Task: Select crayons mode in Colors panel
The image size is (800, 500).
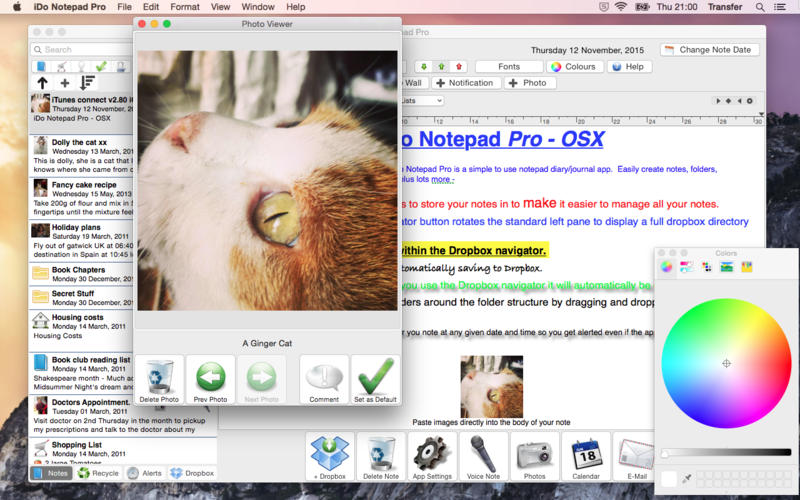Action: point(746,267)
